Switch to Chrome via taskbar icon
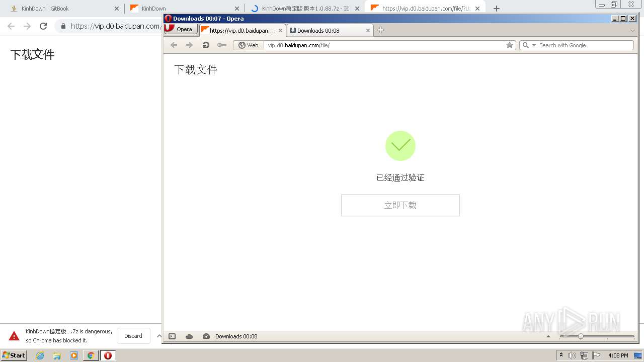 point(91,355)
